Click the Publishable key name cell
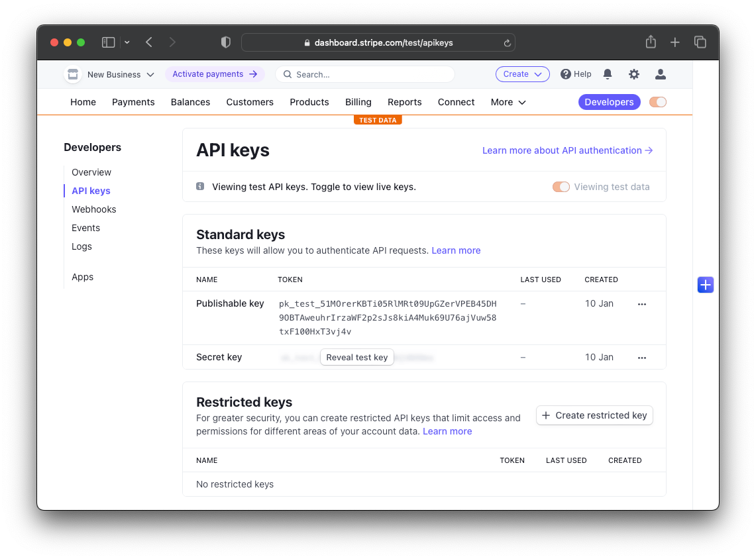The height and width of the screenshot is (559, 756). coord(230,303)
